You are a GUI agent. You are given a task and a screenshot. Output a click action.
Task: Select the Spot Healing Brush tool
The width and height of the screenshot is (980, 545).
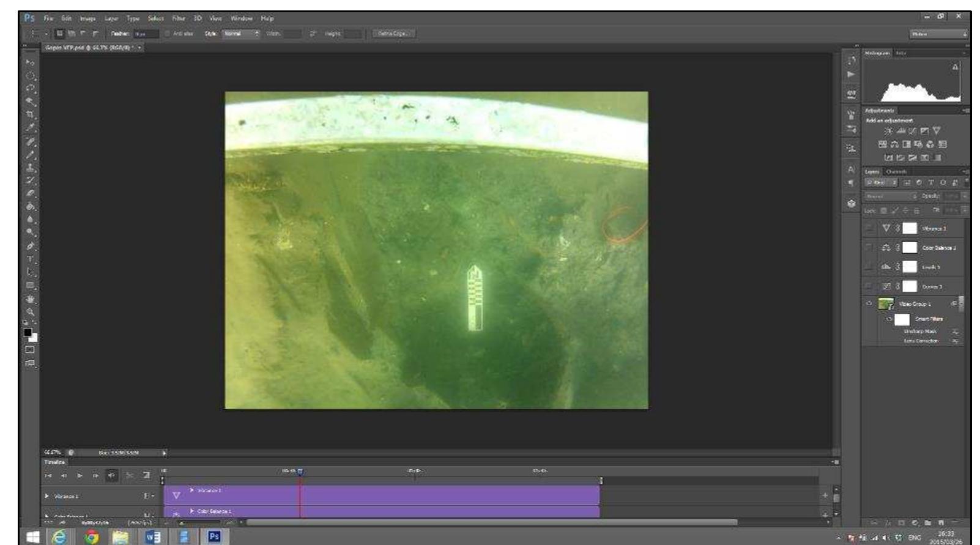[30, 141]
